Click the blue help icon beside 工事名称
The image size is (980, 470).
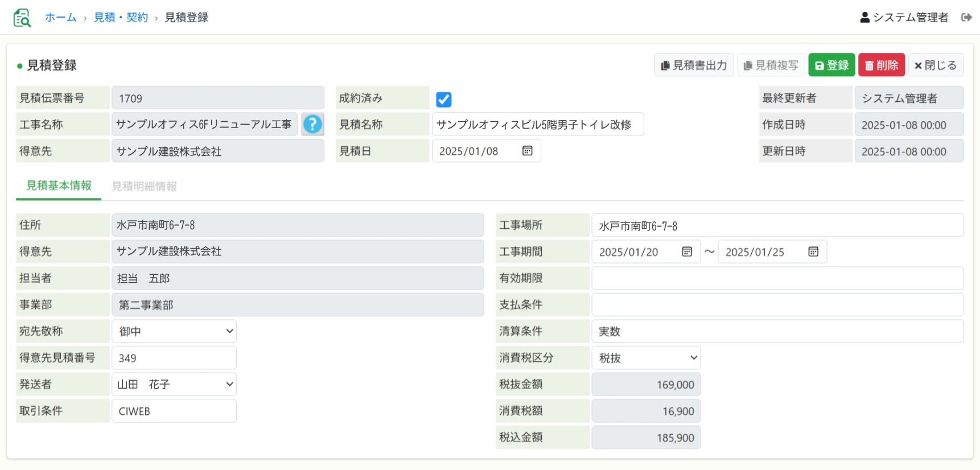point(312,124)
